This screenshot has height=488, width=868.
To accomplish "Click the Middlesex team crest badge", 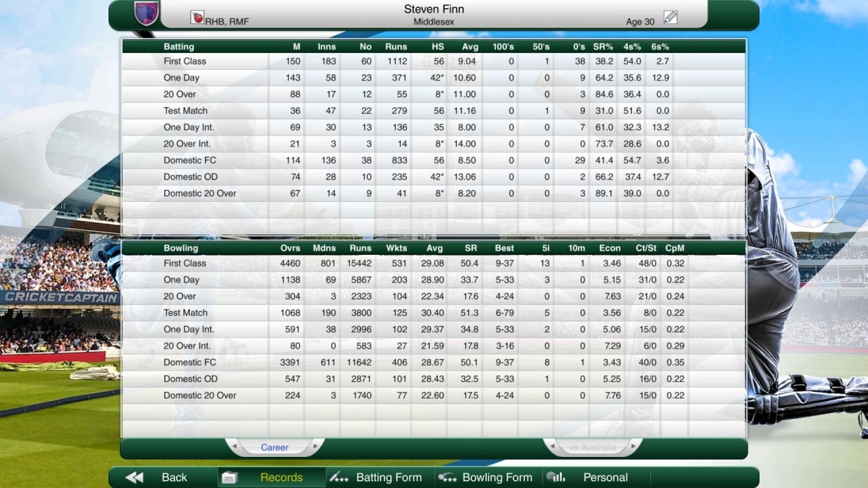I will point(146,13).
